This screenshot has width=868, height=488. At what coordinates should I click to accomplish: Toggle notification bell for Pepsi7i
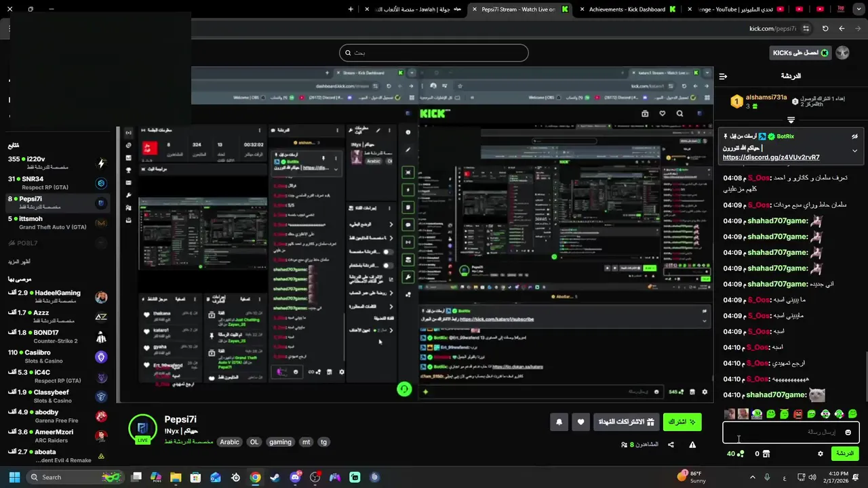point(559,422)
